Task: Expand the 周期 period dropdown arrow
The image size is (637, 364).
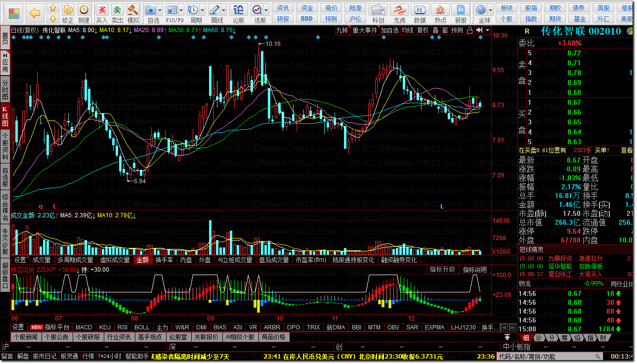Action: [203, 10]
